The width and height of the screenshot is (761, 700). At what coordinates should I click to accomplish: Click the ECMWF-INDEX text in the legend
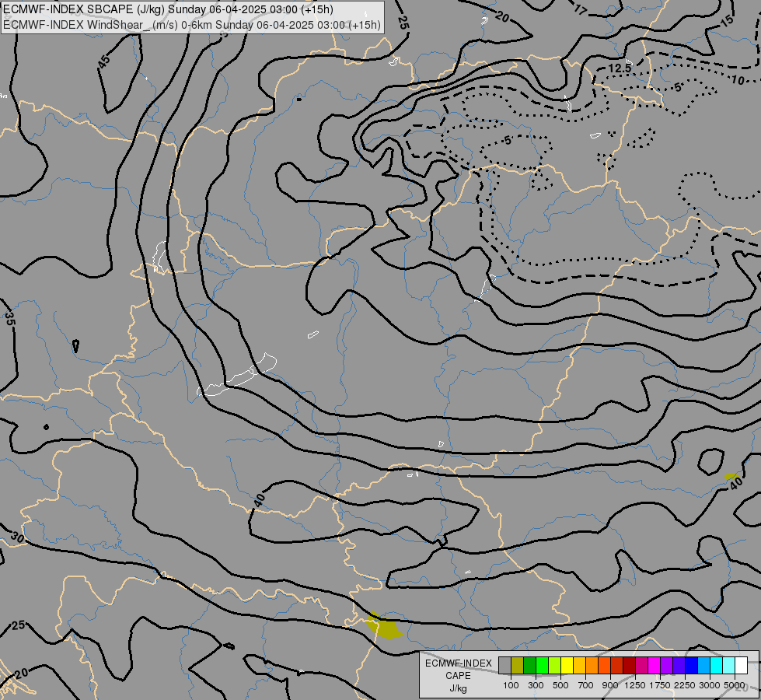coord(458,663)
